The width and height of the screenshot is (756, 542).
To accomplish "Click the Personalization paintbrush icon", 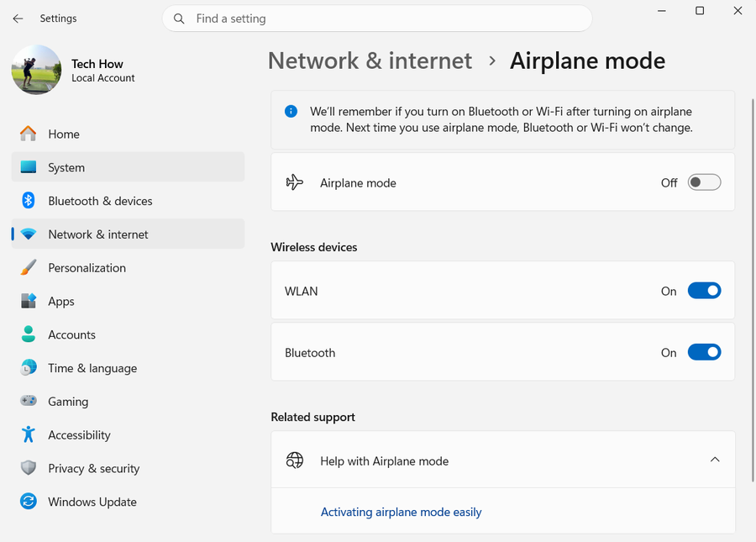I will tap(28, 267).
